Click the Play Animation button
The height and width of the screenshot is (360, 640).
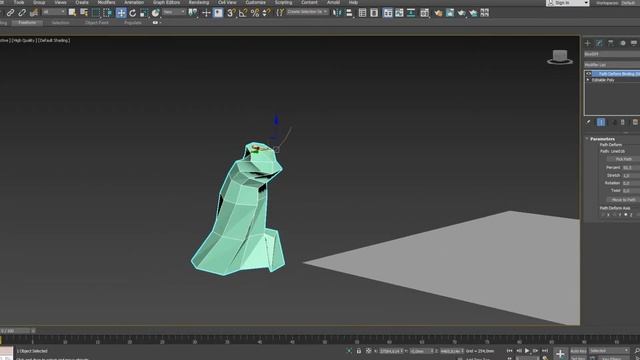click(x=527, y=351)
